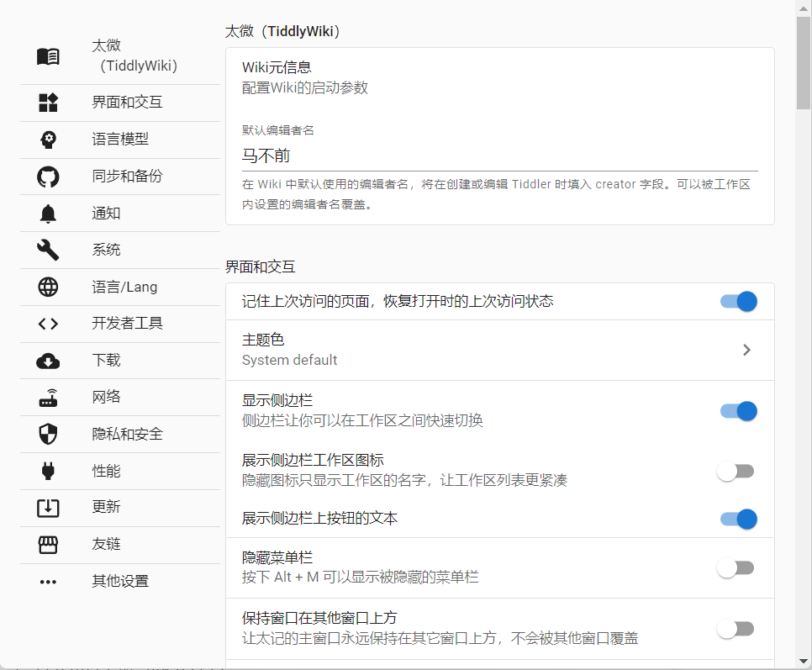Click the globe icon for 语言/Lang
Image resolution: width=812 pixels, height=670 pixels.
[48, 287]
